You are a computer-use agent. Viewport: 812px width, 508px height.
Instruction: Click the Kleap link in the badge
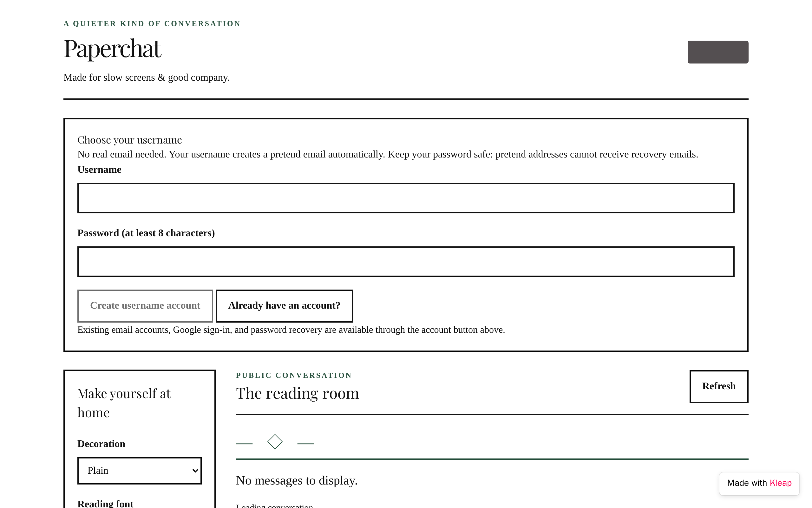tap(781, 483)
